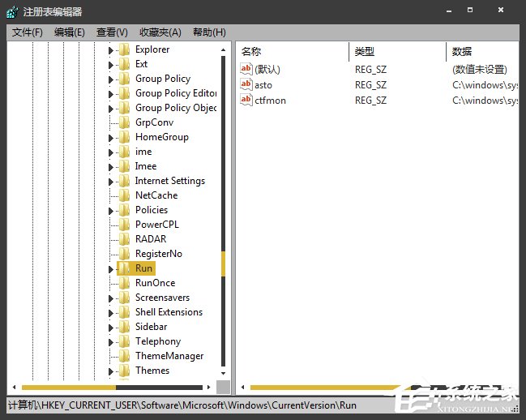Expand the Ext key
The width and height of the screenshot is (526, 420).
[x=111, y=65]
